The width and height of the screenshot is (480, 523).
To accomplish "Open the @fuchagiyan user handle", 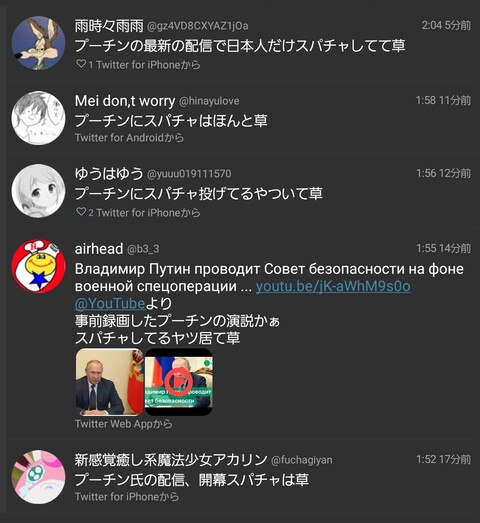I will [302, 460].
